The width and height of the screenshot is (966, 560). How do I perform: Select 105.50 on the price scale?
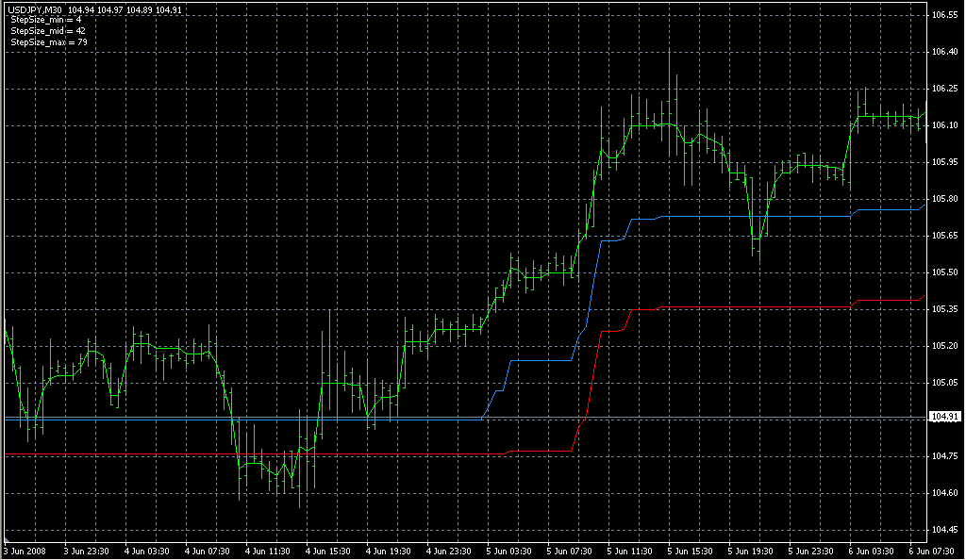click(x=944, y=272)
